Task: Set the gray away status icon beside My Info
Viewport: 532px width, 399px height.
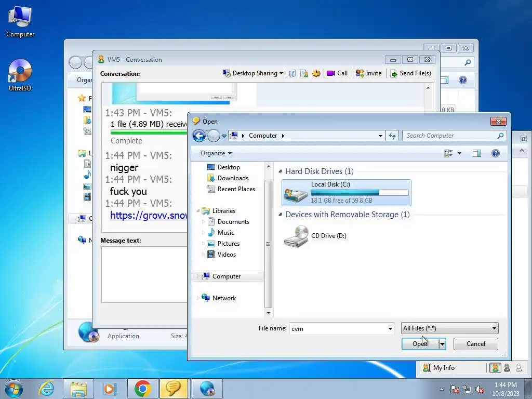Action: 507,368
